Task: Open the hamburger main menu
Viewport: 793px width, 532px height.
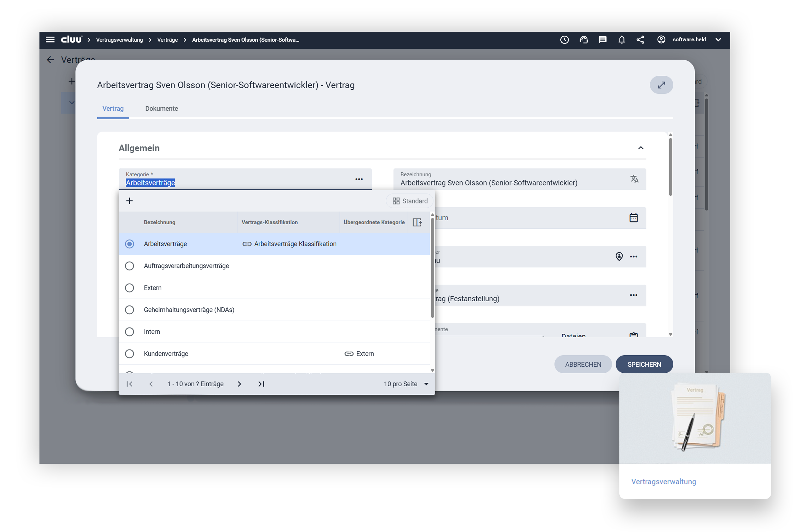Action: [x=50, y=40]
